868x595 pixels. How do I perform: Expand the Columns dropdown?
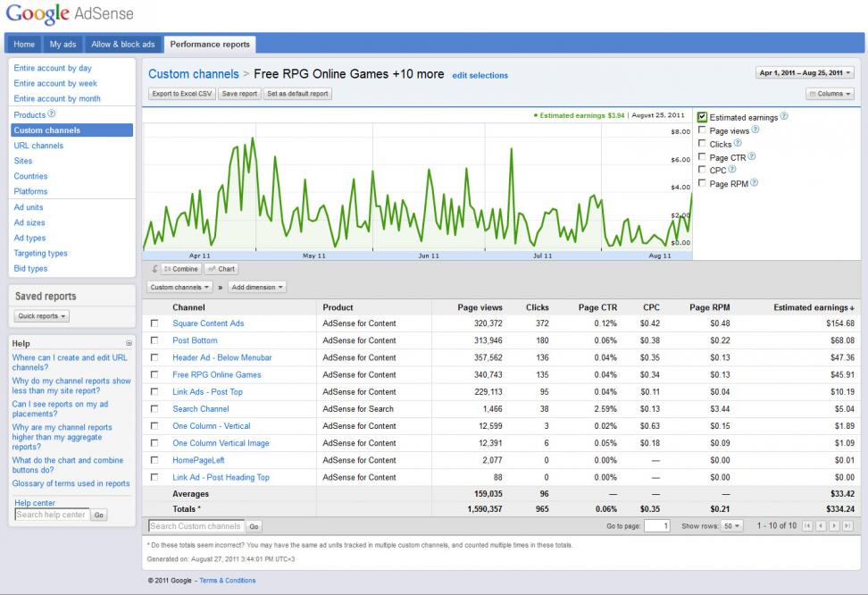pyautogui.click(x=830, y=94)
